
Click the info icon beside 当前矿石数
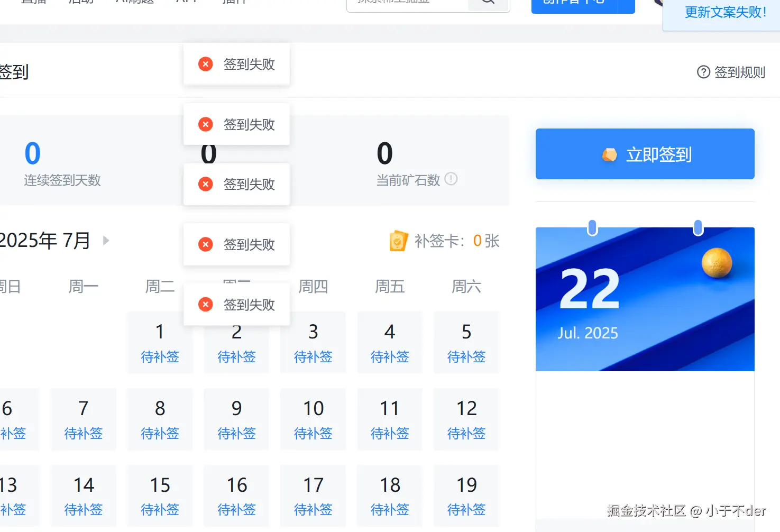(x=451, y=179)
